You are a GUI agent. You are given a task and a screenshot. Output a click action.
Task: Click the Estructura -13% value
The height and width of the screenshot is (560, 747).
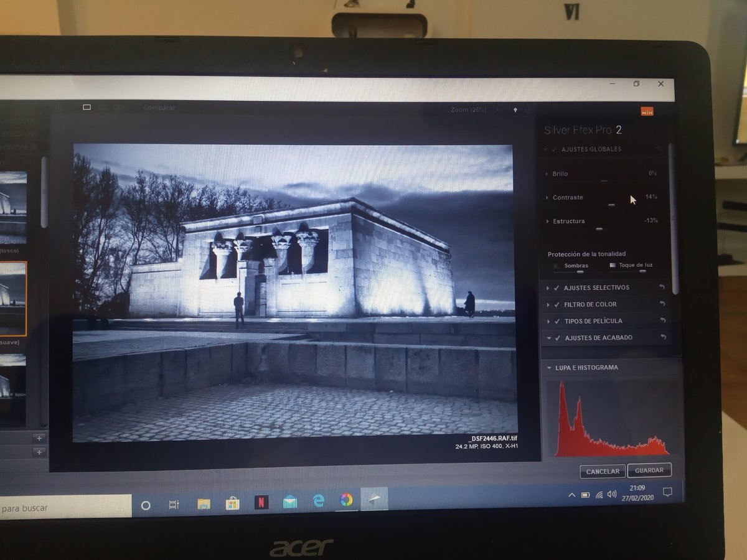point(651,220)
